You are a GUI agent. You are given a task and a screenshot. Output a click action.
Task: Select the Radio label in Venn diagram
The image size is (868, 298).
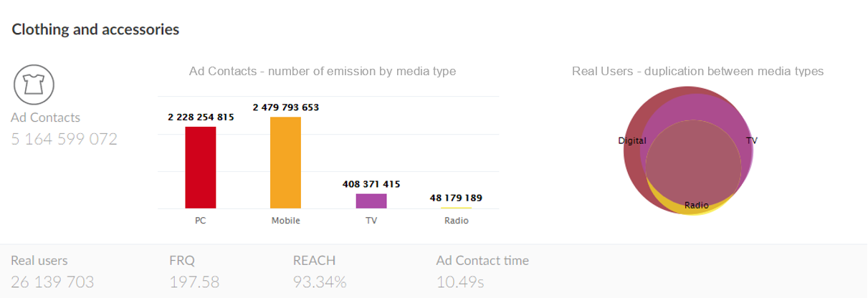tap(696, 206)
